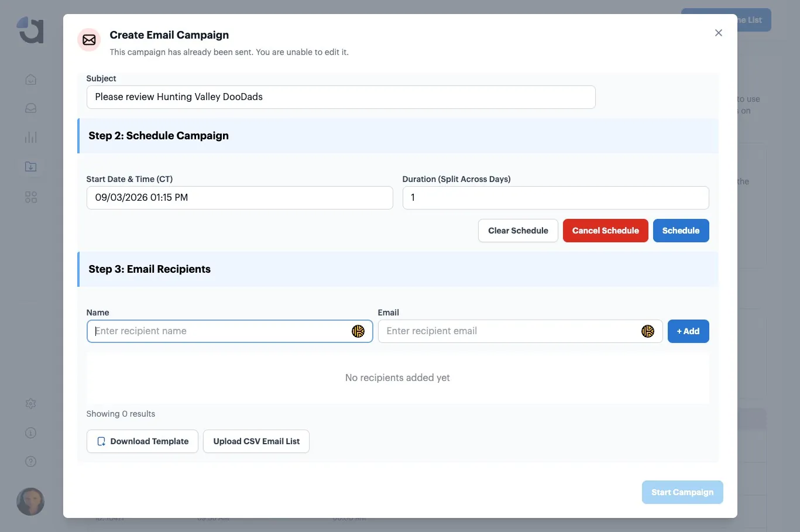Screen dimensions: 800x532
Task: Click the Step 3: Email Recipients heading
Action: pyautogui.click(x=149, y=269)
